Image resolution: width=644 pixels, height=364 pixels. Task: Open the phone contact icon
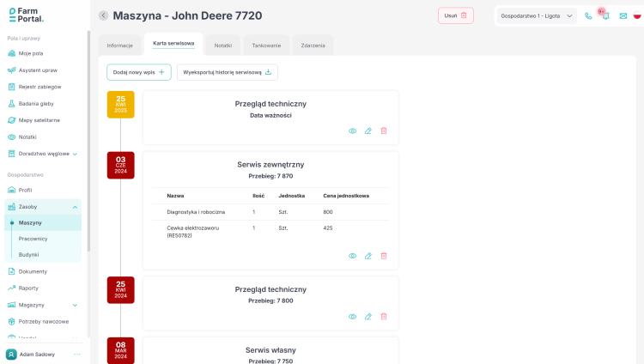[x=588, y=15]
